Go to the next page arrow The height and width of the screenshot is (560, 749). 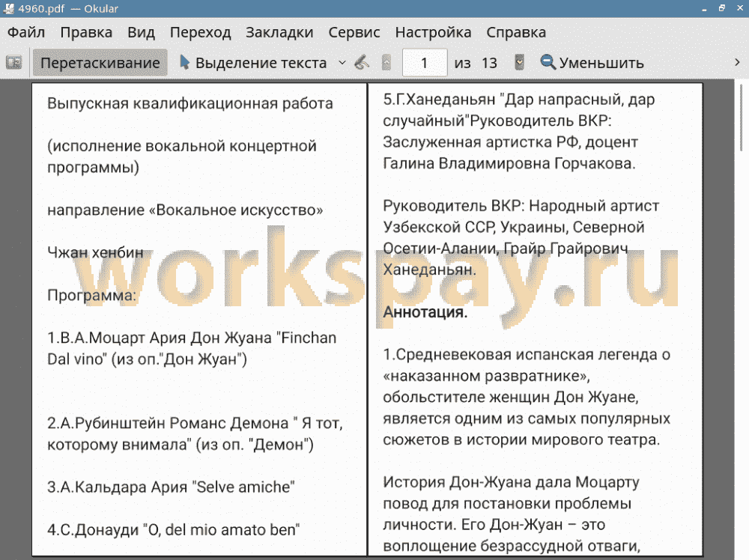519,63
